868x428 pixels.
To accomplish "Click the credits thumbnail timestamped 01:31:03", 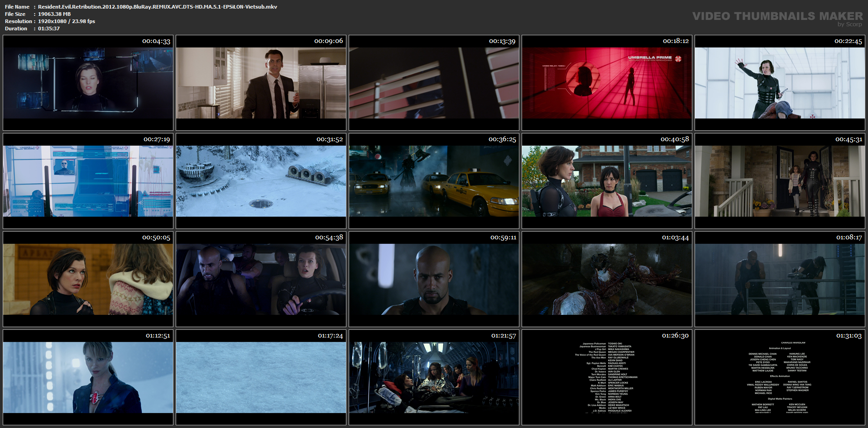I will tap(780, 377).
